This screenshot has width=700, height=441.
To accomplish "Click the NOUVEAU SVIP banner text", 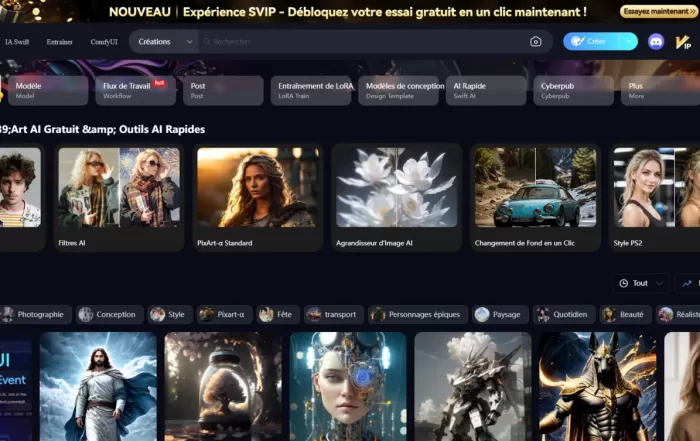I will [348, 12].
